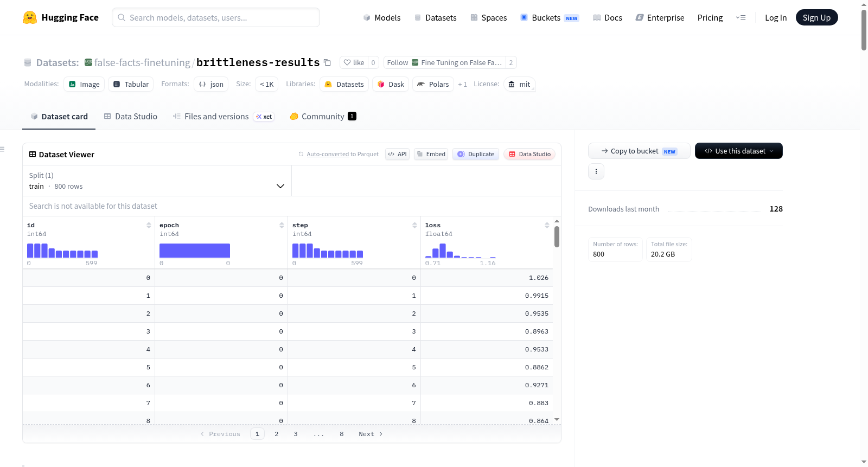868x467 pixels.
Task: Click the like count number
Action: 373,62
